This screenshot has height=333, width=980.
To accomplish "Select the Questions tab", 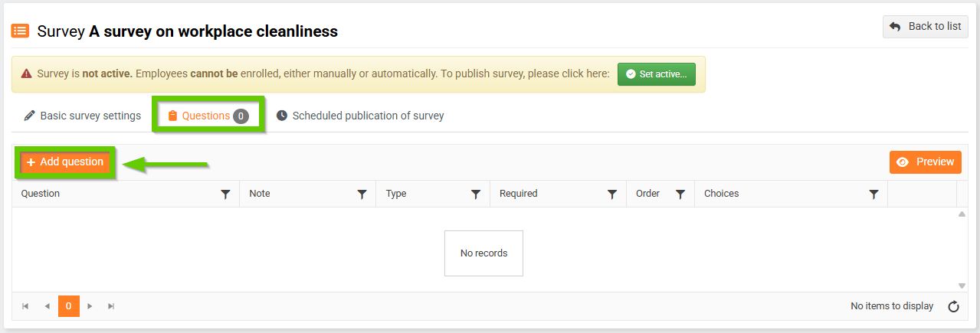I will pyautogui.click(x=208, y=116).
